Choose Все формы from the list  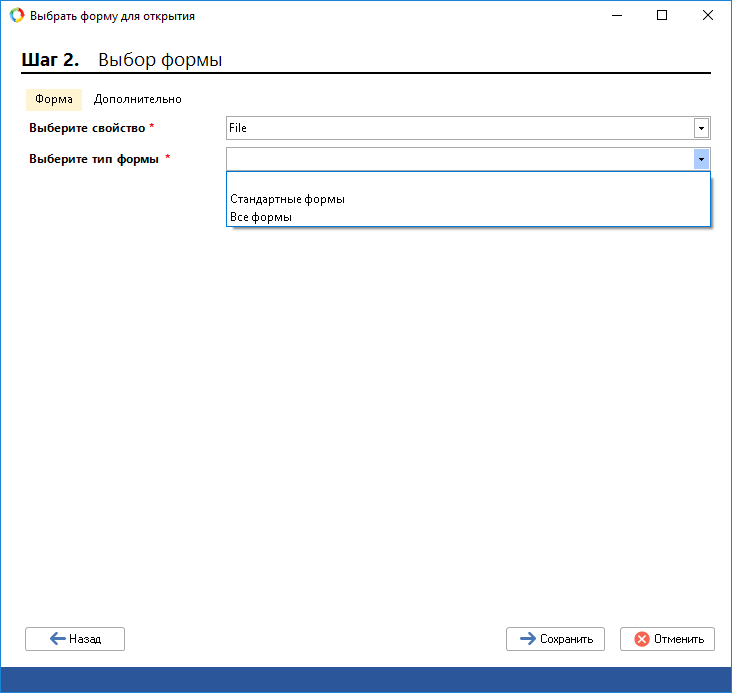[262, 217]
